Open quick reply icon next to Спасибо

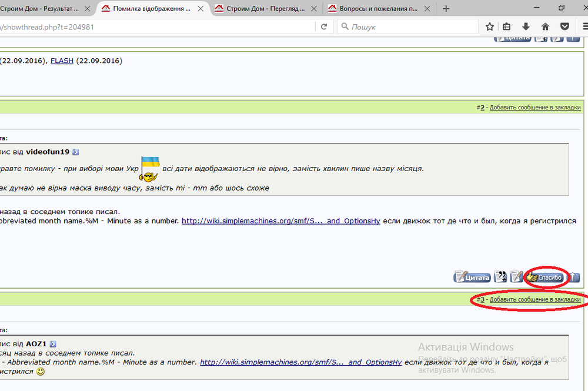pyautogui.click(x=516, y=277)
